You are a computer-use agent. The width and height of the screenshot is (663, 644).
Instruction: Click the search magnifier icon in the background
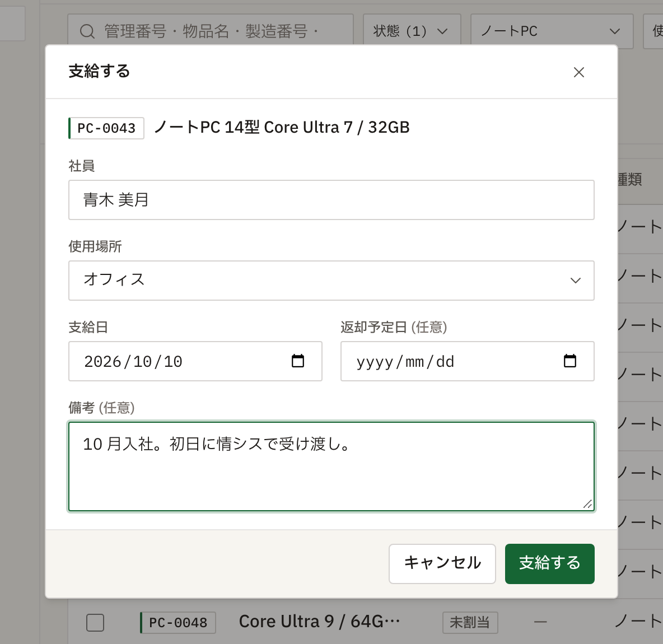coord(87,31)
